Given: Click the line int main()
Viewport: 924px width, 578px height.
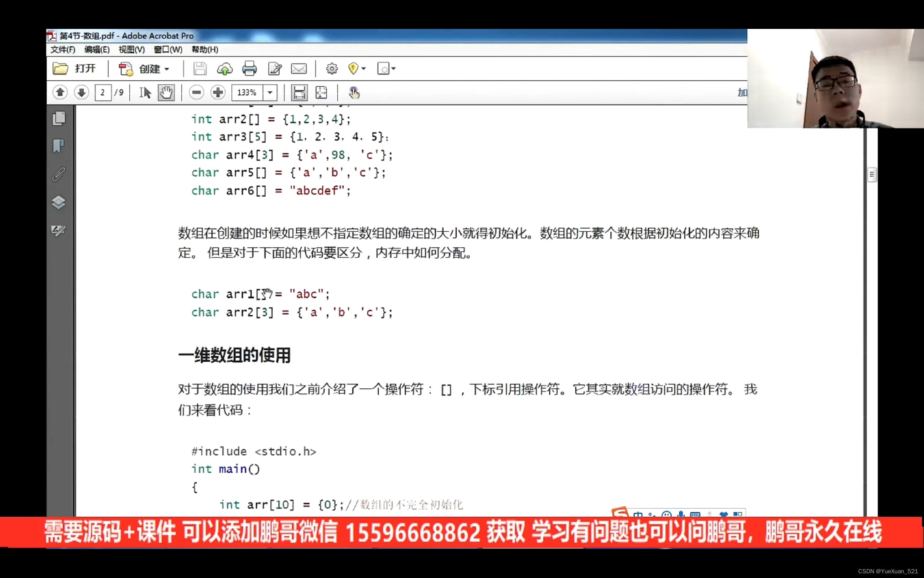Looking at the screenshot, I should coord(226,469).
